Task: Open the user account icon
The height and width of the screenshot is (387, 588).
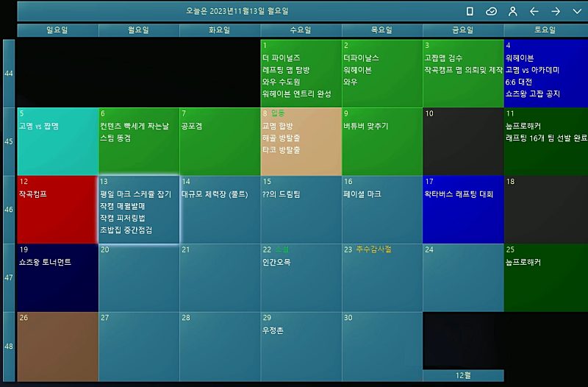Action: click(x=512, y=12)
